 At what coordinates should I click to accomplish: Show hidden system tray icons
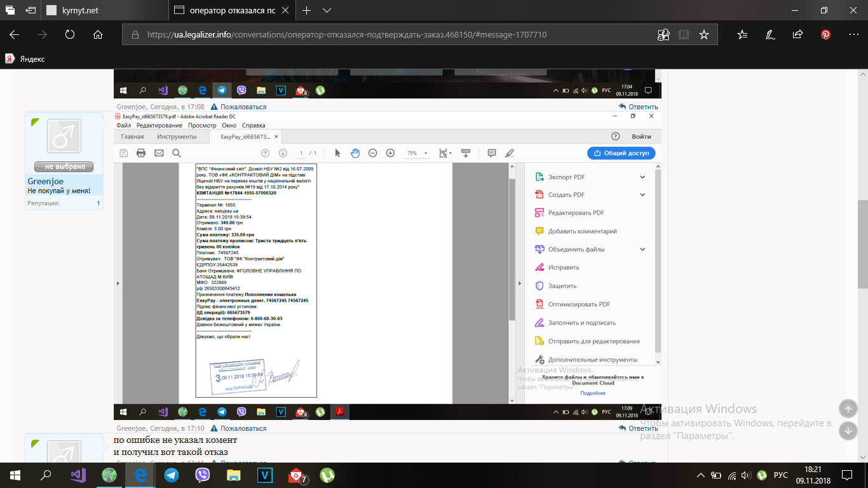pos(700,475)
